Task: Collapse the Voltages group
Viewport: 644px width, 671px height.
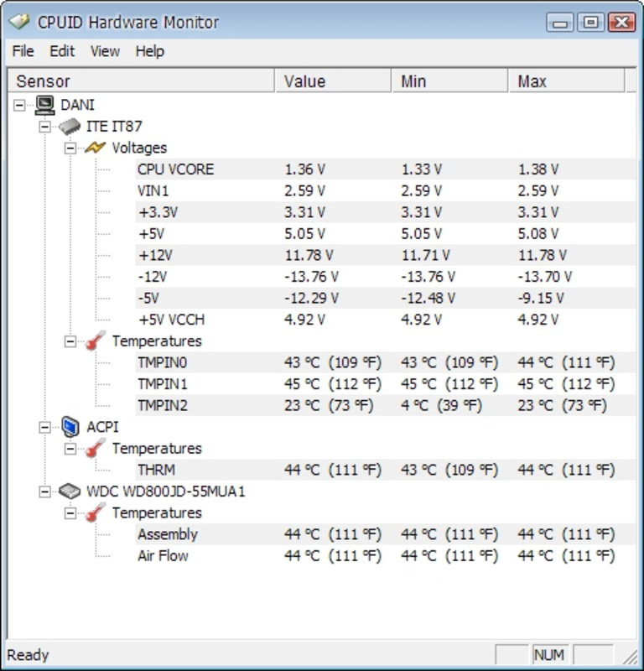Action: (70, 148)
